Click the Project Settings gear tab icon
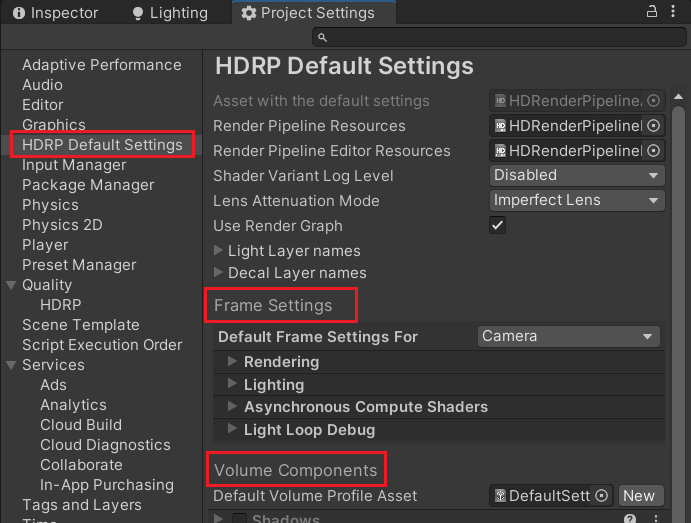The image size is (691, 523). [249, 13]
